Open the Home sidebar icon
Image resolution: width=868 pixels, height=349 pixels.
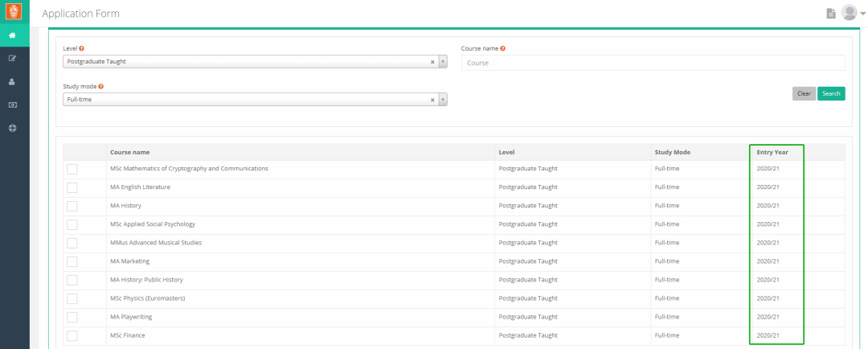12,35
